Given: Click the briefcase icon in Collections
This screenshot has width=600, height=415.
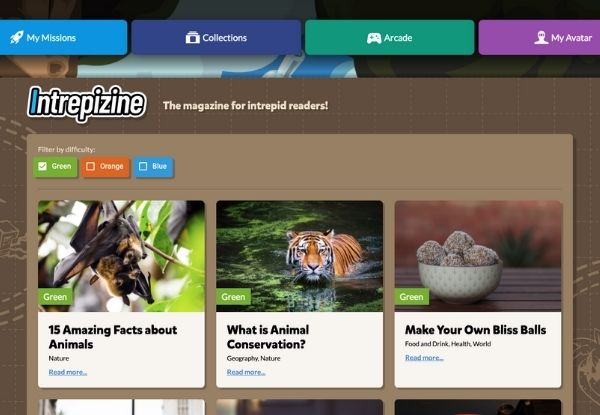Looking at the screenshot, I should point(192,38).
